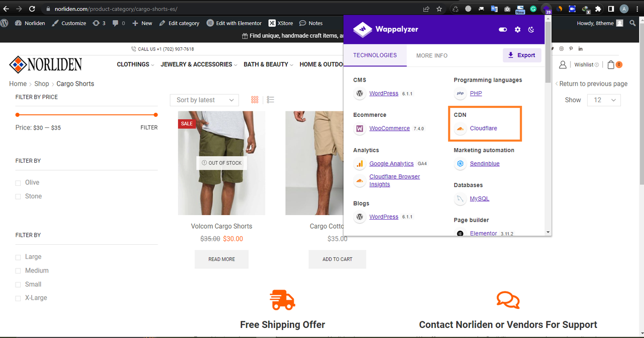Select the MORE INFO tab

432,55
